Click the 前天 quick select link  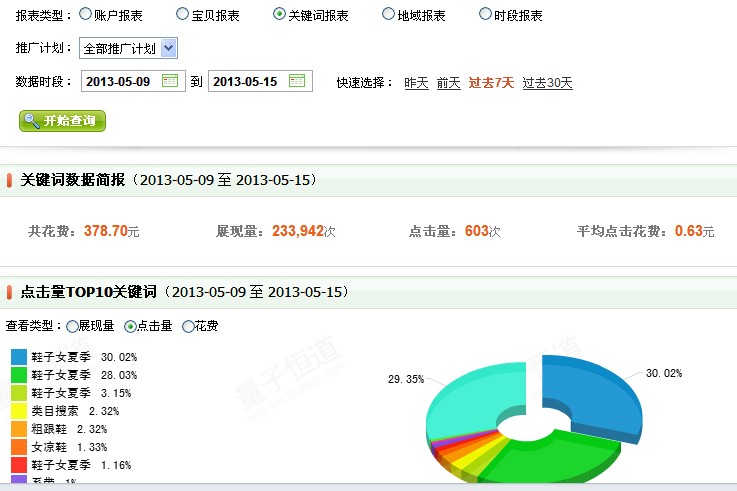[448, 83]
